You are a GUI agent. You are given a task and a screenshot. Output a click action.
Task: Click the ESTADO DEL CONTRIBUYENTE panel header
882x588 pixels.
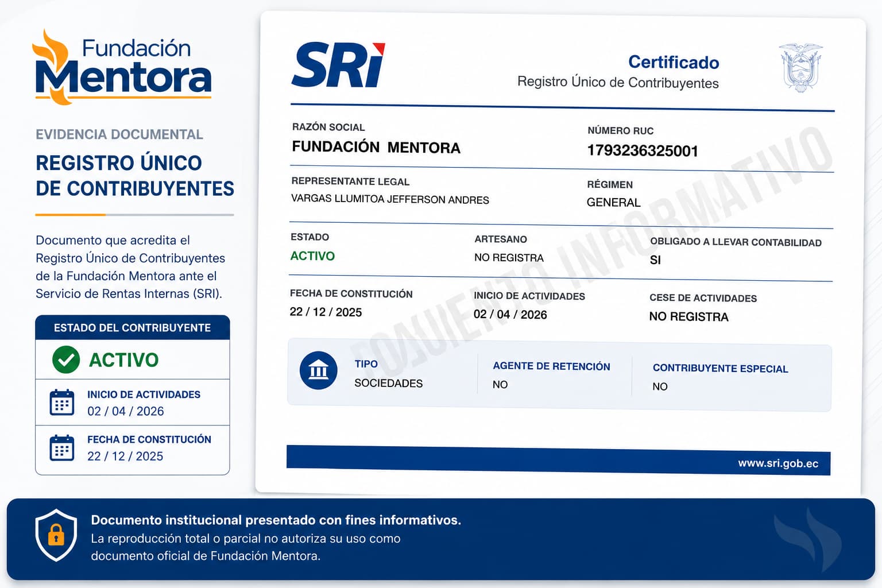[x=132, y=328]
